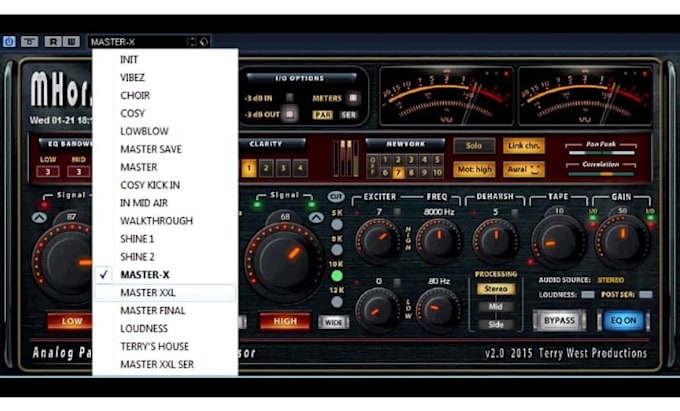
Task: Toggle the plugin power button
Action: 9,42
